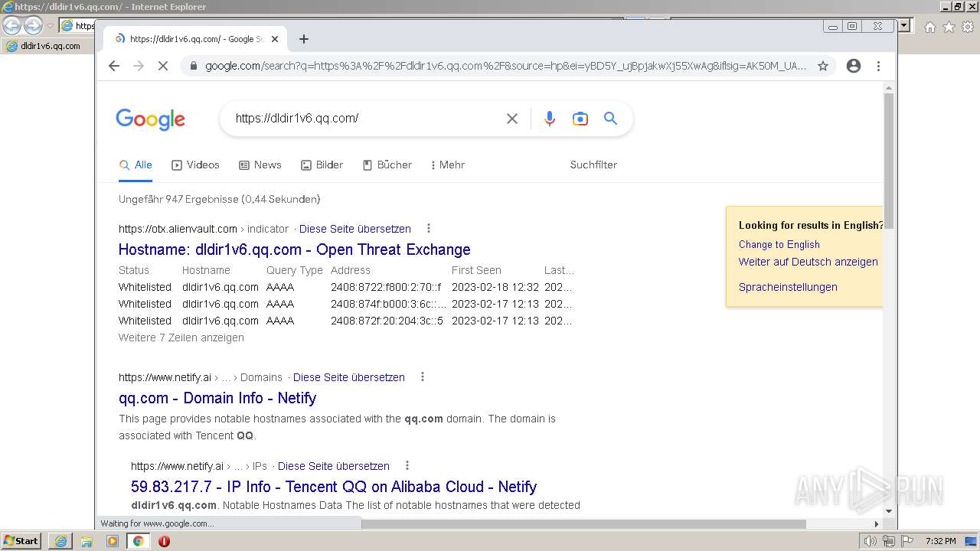Open options for netify Domains result
Image resolution: width=980 pixels, height=551 pixels.
[423, 377]
